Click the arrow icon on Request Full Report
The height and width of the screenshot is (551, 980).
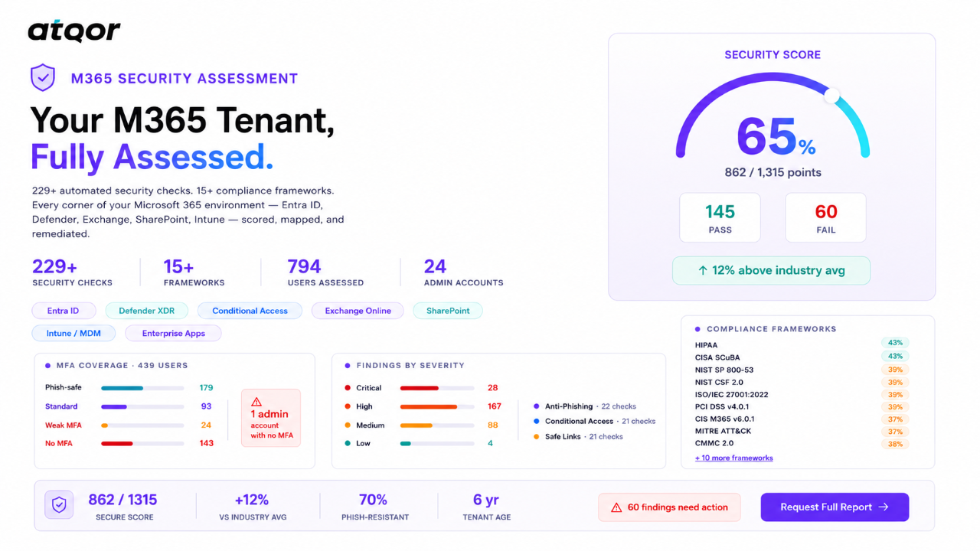(884, 507)
